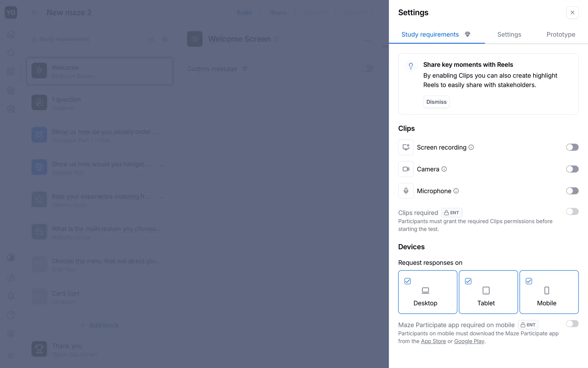Uncheck the Tablet device checkbox

468,281
